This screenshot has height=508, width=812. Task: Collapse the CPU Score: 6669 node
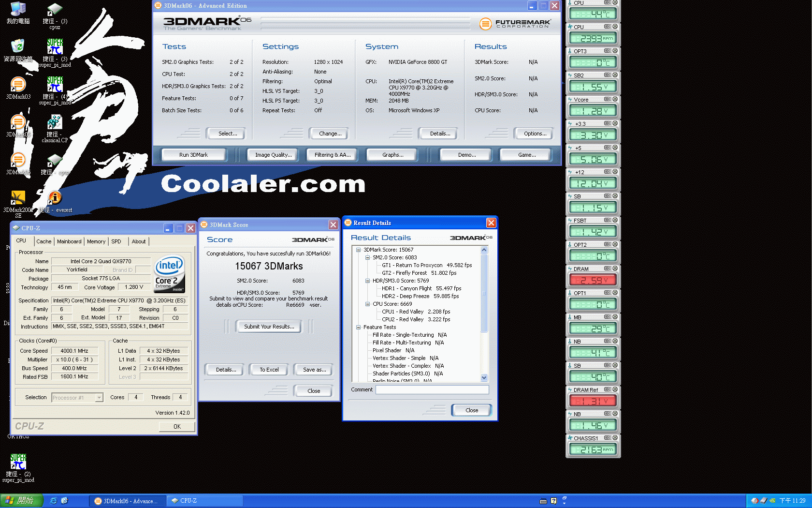point(367,304)
